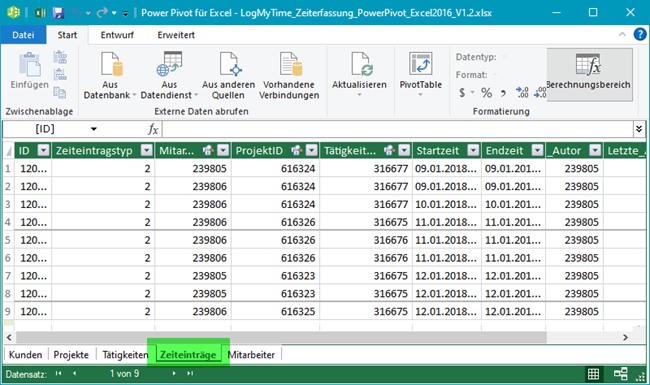Go to first record navigation icon

[58, 373]
